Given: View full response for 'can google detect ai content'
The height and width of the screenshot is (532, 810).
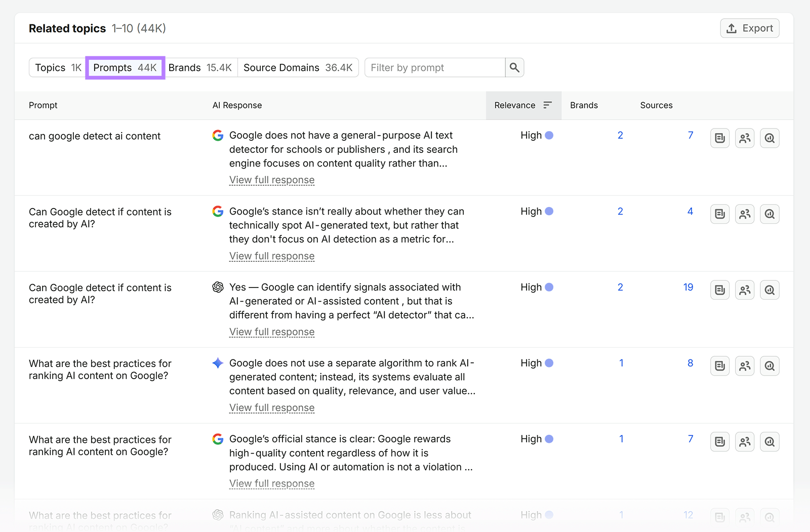Looking at the screenshot, I should click(272, 180).
